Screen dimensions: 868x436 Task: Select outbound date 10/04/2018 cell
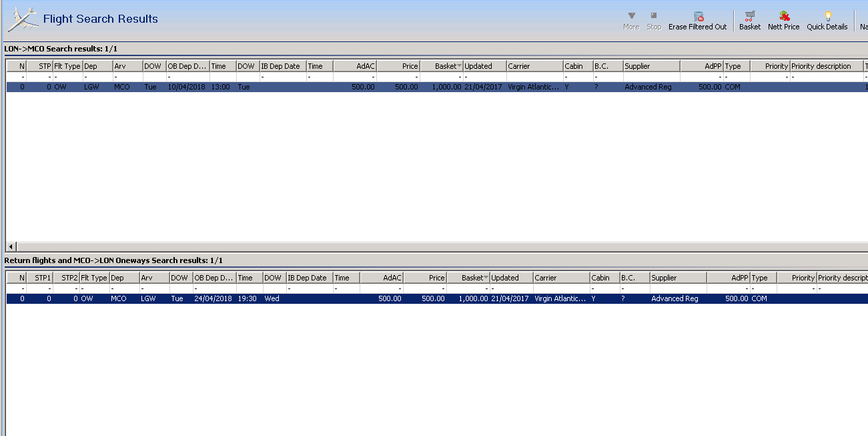(188, 87)
